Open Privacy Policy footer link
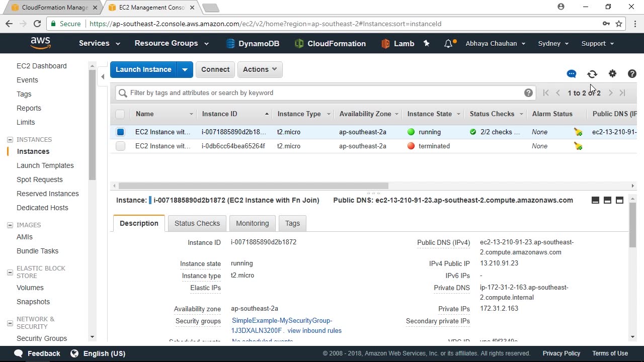The height and width of the screenshot is (362, 644). [x=561, y=353]
